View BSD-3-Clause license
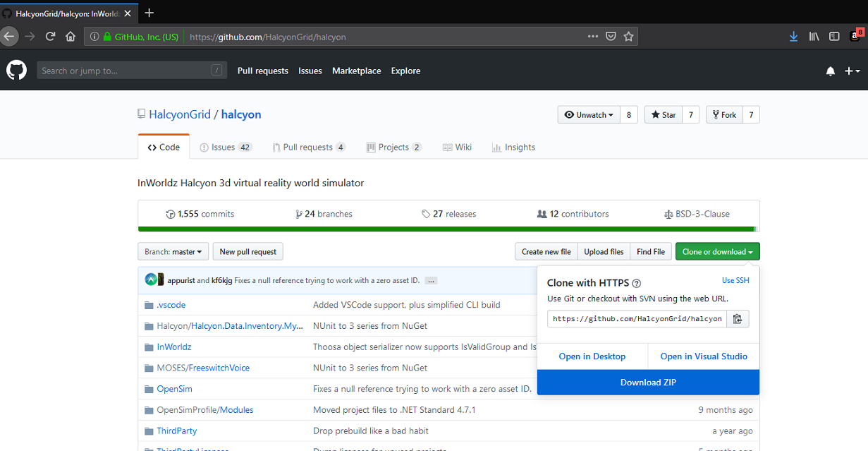This screenshot has width=868, height=451. [697, 214]
